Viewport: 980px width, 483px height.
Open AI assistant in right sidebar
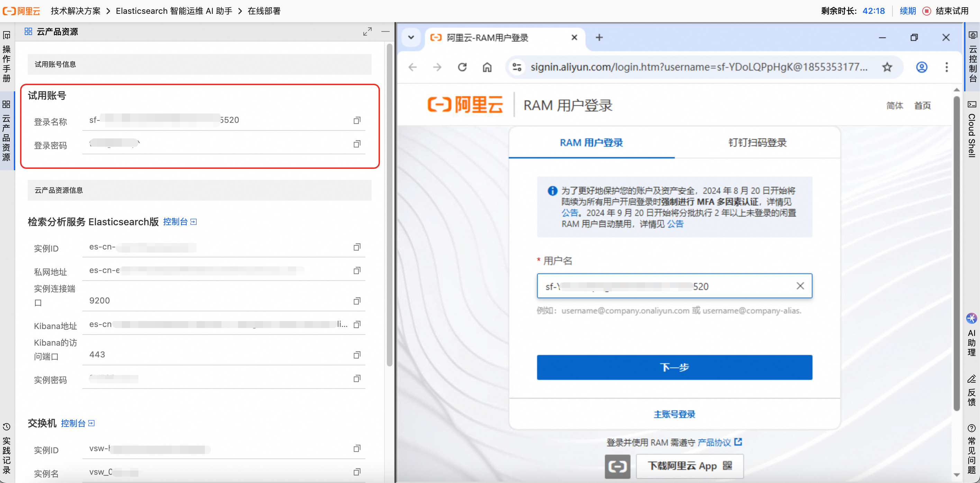coord(972,335)
